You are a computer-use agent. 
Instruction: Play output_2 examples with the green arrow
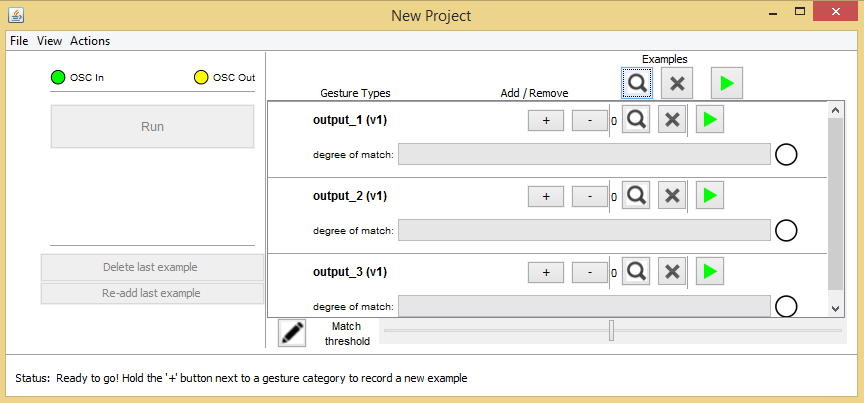click(710, 195)
